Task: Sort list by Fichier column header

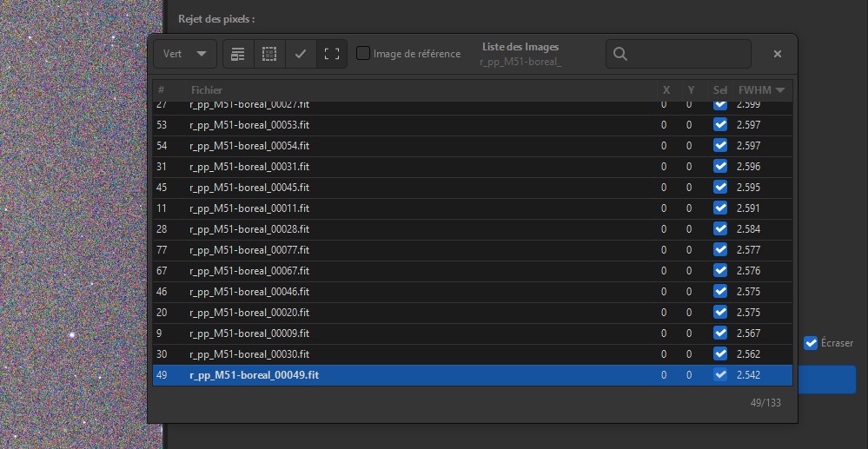Action: 207,90
